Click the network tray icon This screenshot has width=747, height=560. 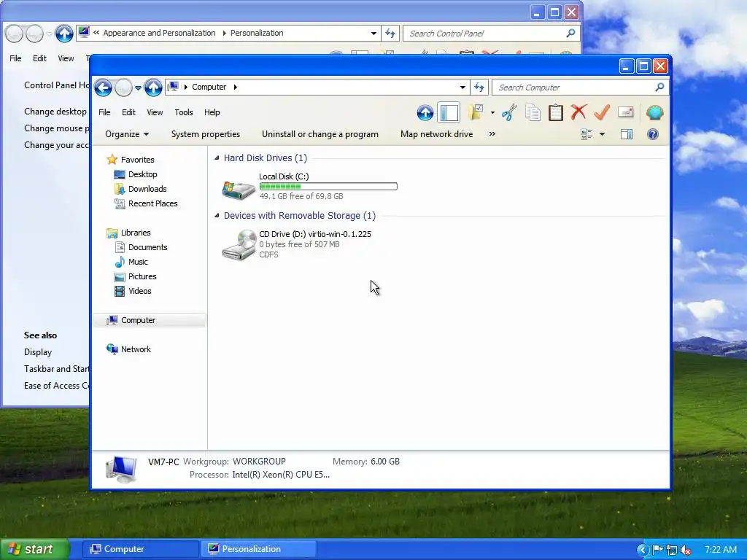pyautogui.click(x=672, y=550)
